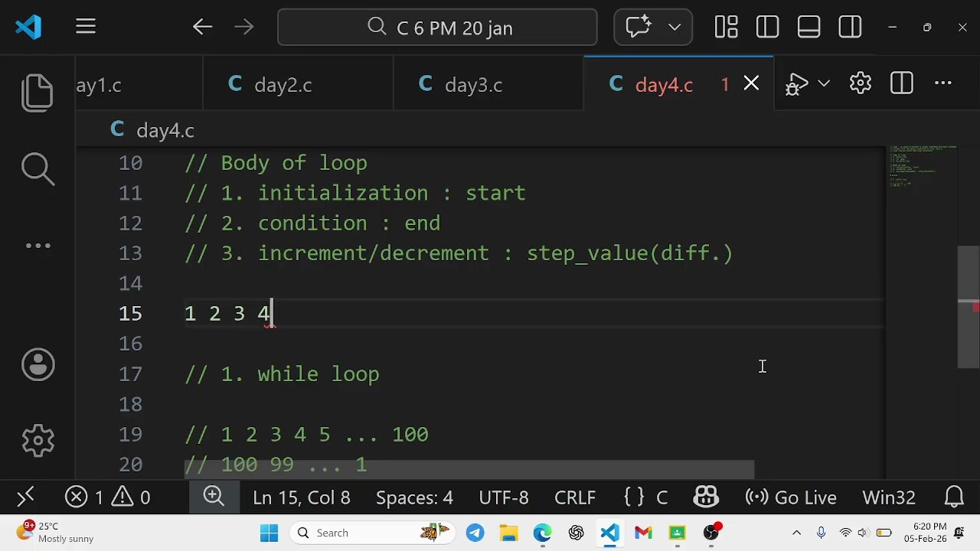Split the editor to the right
The image size is (980, 551).
pos(902,83)
